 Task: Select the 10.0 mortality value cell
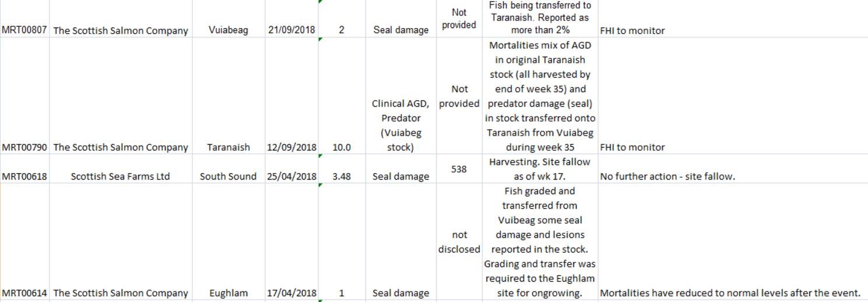tap(341, 147)
